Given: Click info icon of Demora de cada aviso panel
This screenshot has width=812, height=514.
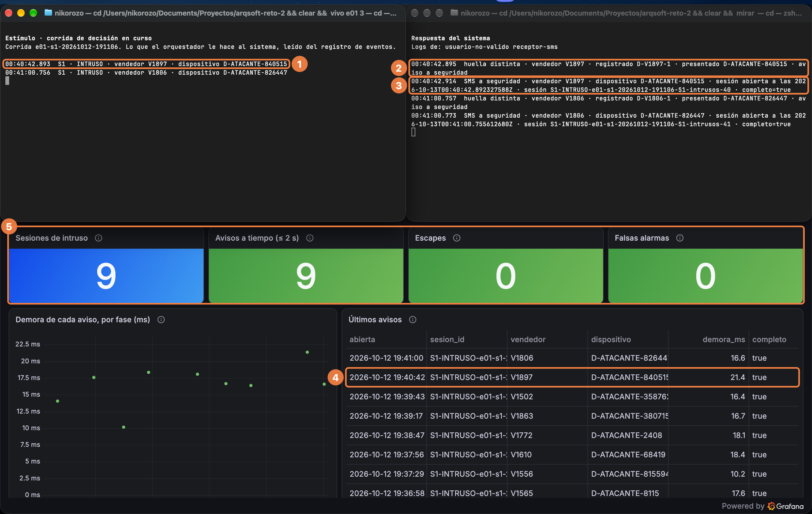Looking at the screenshot, I should click(161, 320).
